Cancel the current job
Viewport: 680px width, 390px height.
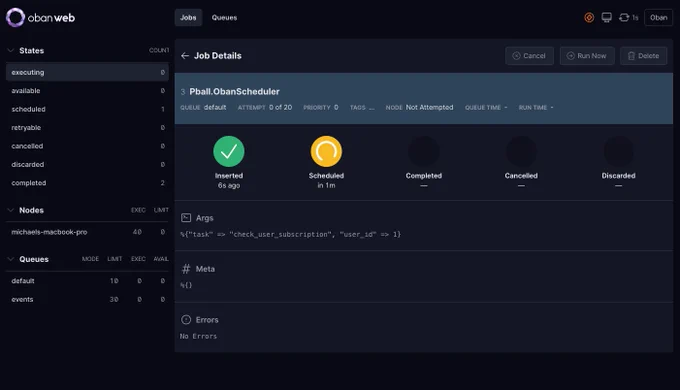pyautogui.click(x=529, y=56)
